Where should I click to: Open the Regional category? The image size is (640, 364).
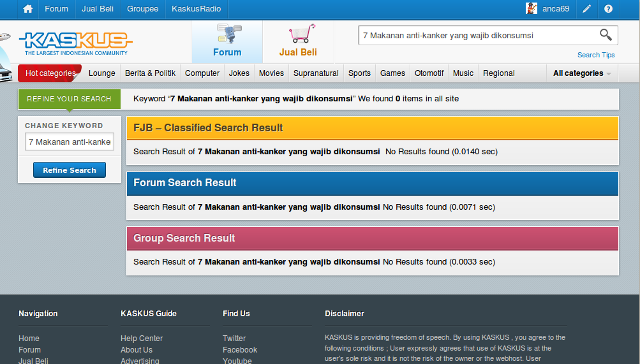pos(499,73)
